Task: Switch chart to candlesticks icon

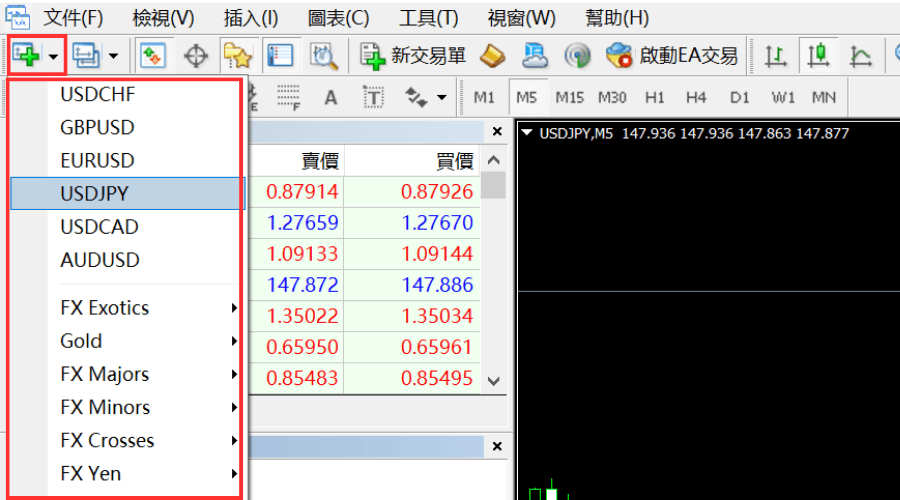Action: tap(818, 56)
